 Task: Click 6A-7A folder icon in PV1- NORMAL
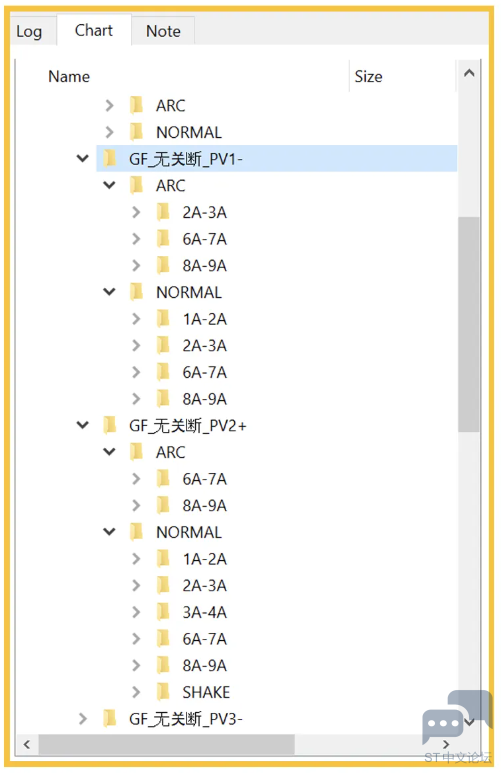click(x=163, y=371)
